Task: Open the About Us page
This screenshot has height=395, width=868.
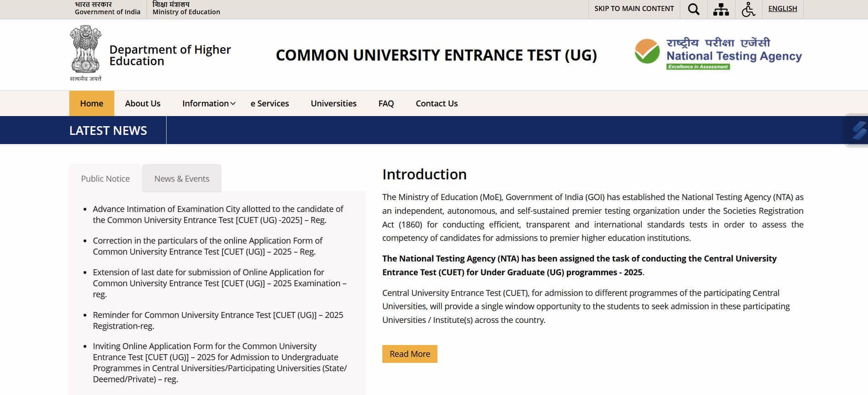Action: click(143, 103)
